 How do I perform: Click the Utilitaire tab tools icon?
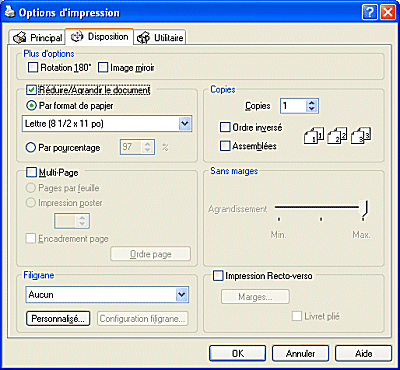click(144, 38)
